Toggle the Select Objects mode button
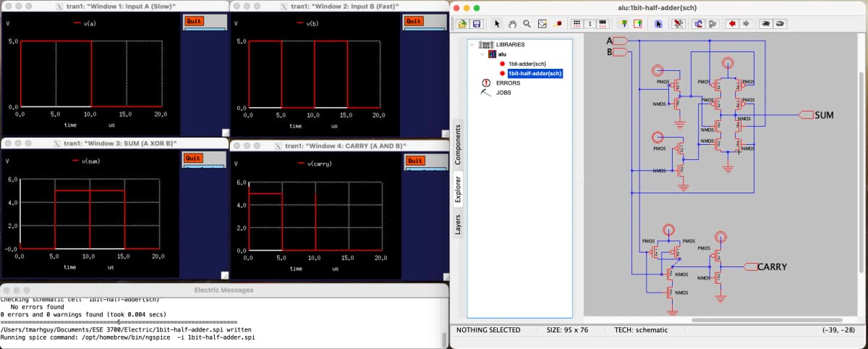Screen dimensions: 868x349 click(658, 24)
